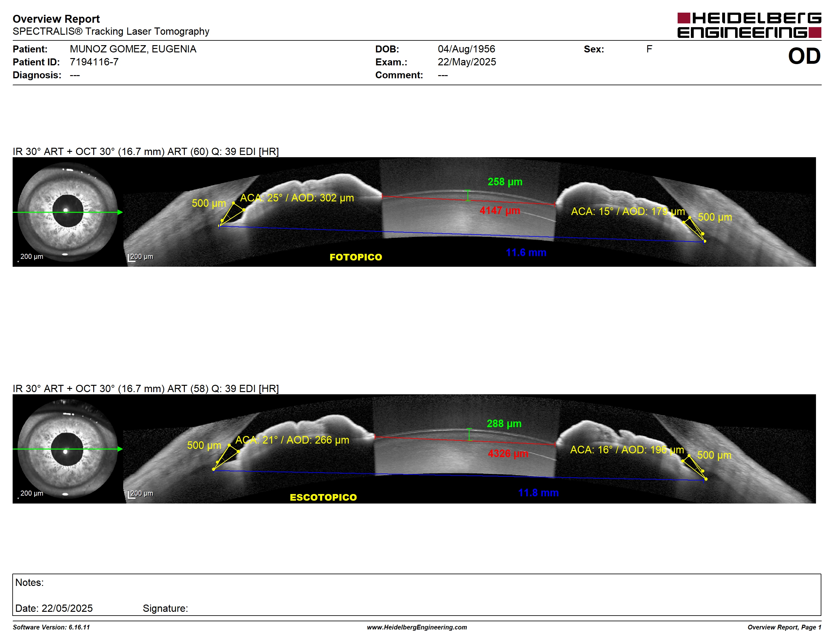Click the Heidelberg Engineering logo
The image size is (834, 644).
[x=749, y=25]
